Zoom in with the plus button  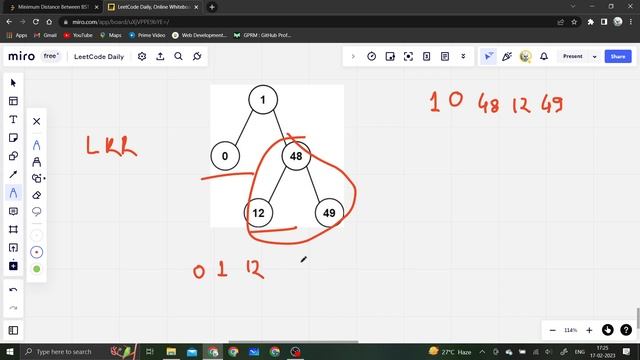589,330
